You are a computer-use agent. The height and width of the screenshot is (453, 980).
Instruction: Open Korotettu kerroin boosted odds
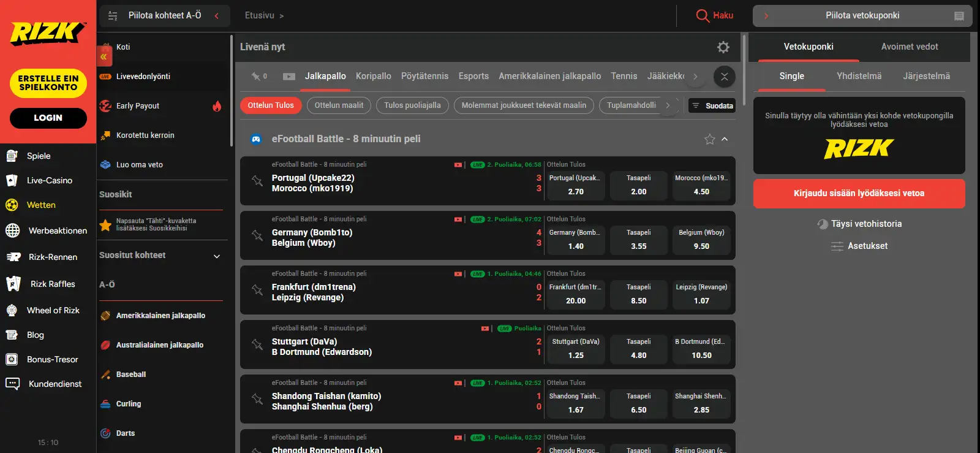tap(145, 135)
